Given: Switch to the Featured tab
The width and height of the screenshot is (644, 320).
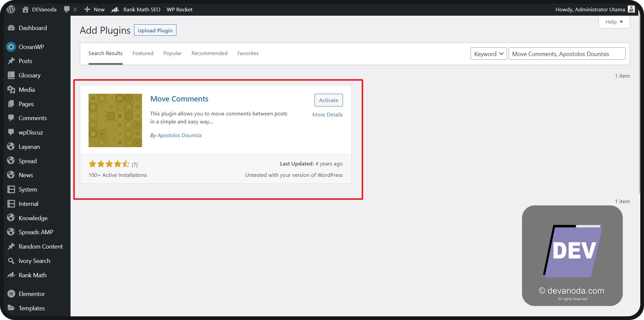Looking at the screenshot, I should [143, 53].
